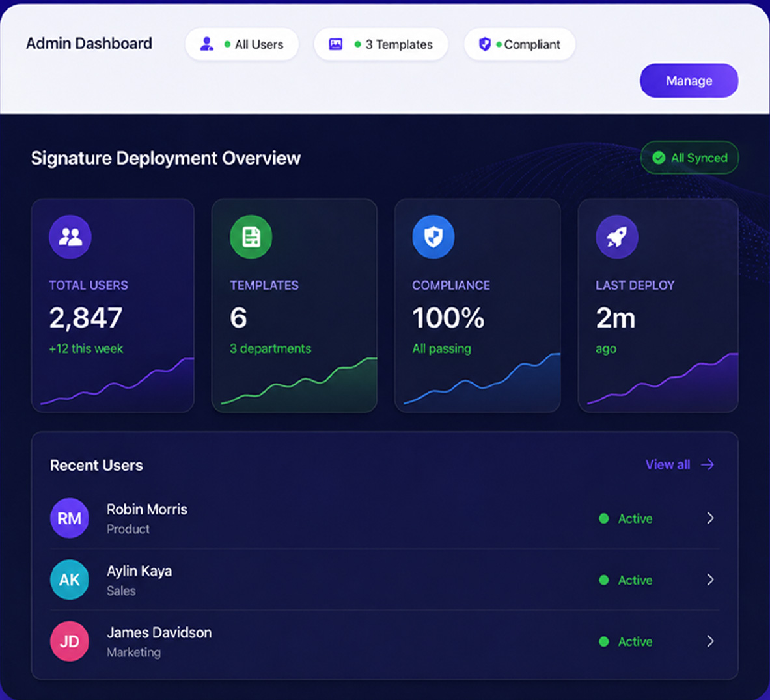Viewport: 770px width, 700px height.
Task: Click green status dot in Robin Morris row
Action: coord(604,518)
